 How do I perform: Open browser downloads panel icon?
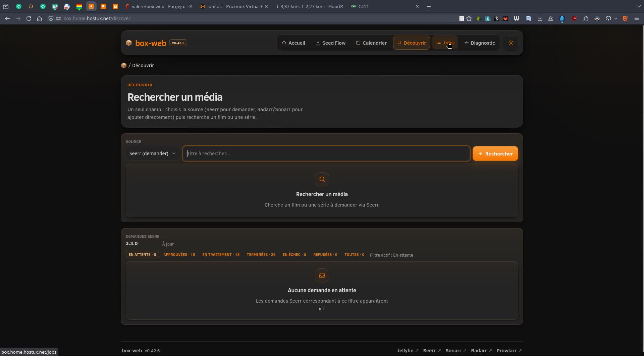click(540, 18)
